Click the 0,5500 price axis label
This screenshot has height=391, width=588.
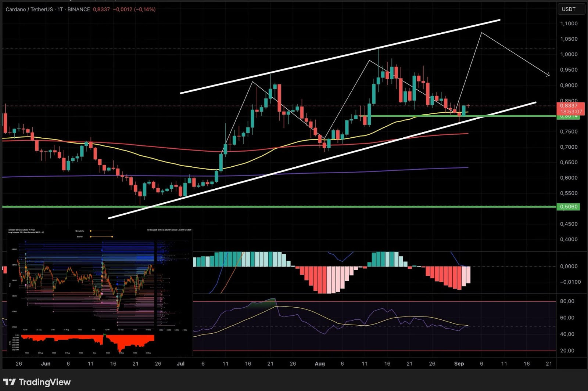pos(569,193)
